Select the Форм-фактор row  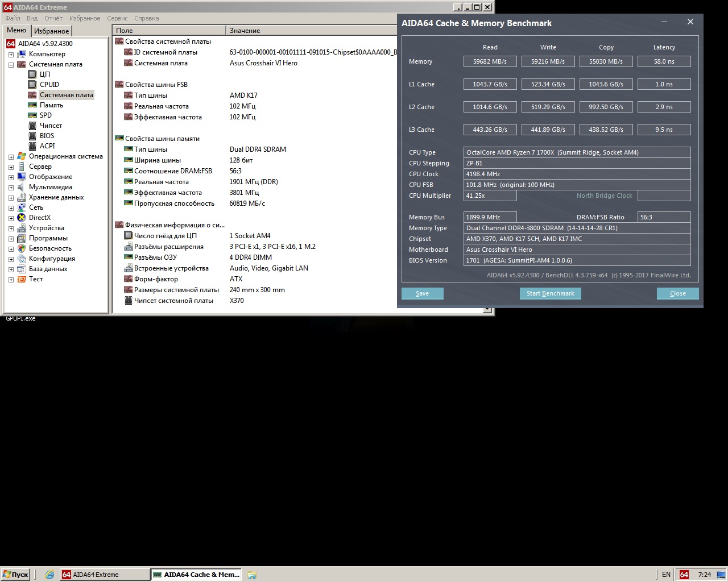156,279
